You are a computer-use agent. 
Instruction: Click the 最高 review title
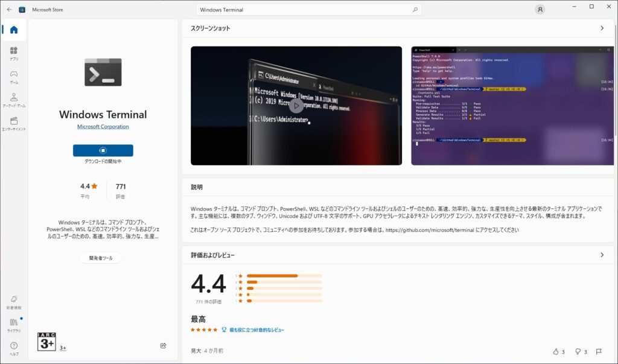pyautogui.click(x=198, y=319)
